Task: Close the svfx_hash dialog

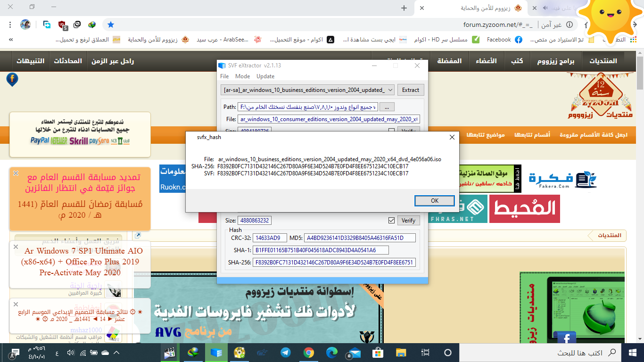Action: pos(452,137)
